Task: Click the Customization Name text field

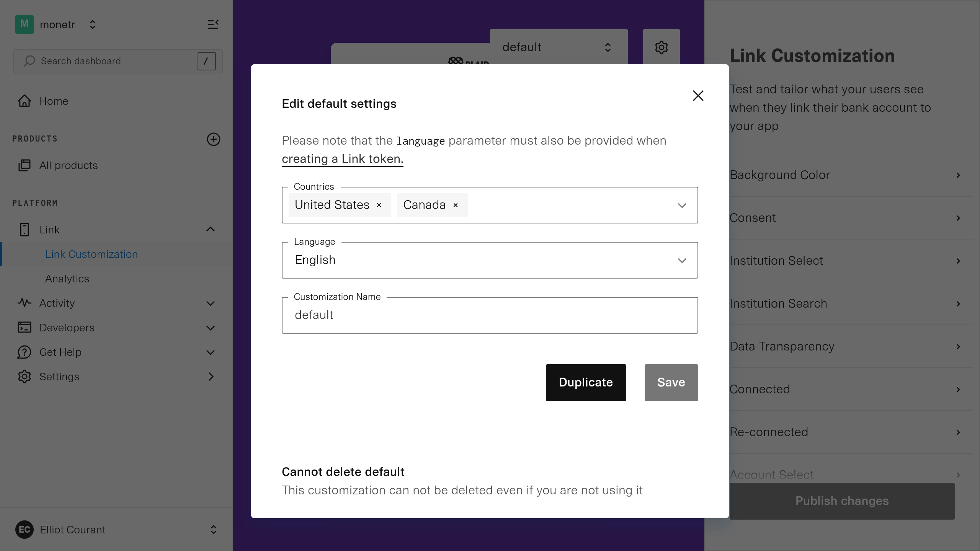Action: (x=490, y=315)
